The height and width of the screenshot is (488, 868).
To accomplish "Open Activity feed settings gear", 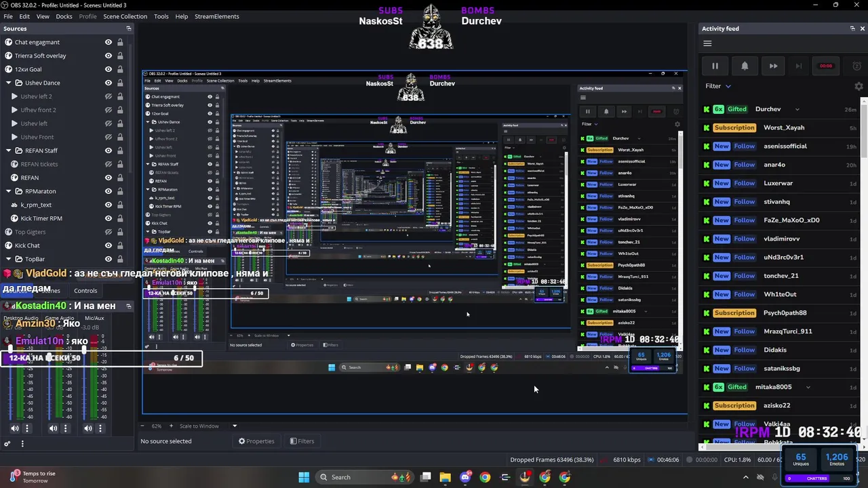I will pos(859,87).
